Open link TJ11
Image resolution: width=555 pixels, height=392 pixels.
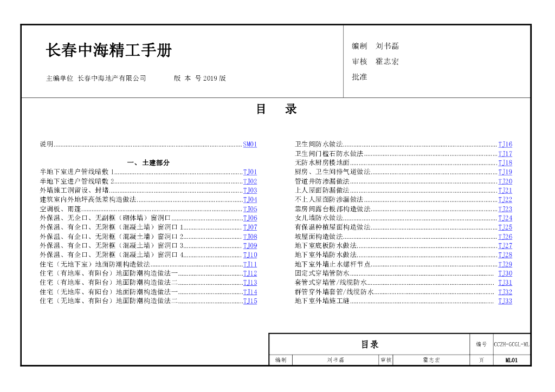click(250, 264)
